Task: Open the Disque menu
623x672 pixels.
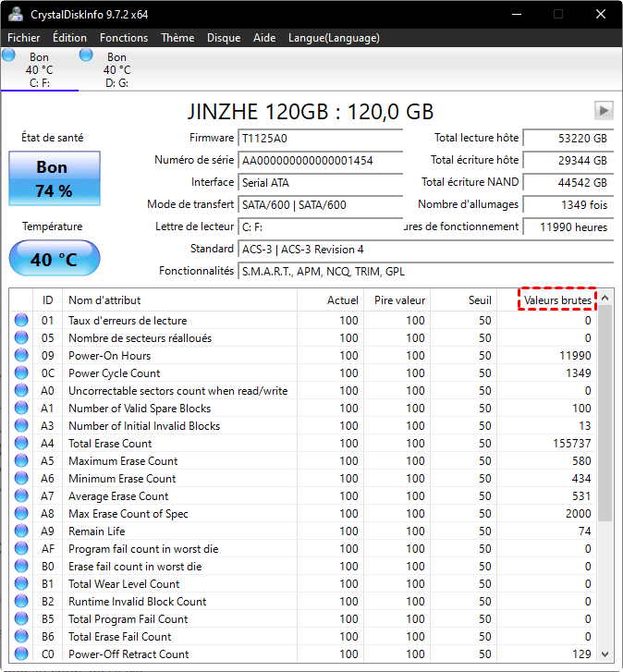Action: coord(224,38)
